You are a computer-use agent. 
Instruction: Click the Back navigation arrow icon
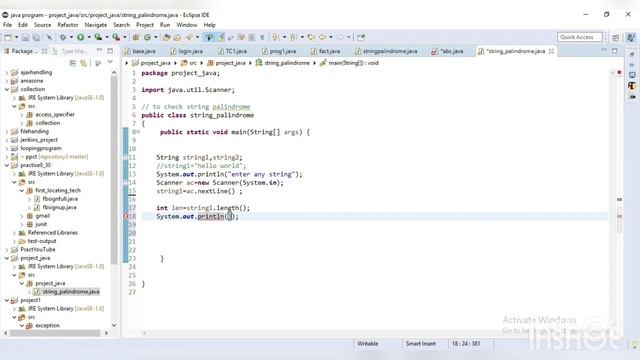coord(322,38)
